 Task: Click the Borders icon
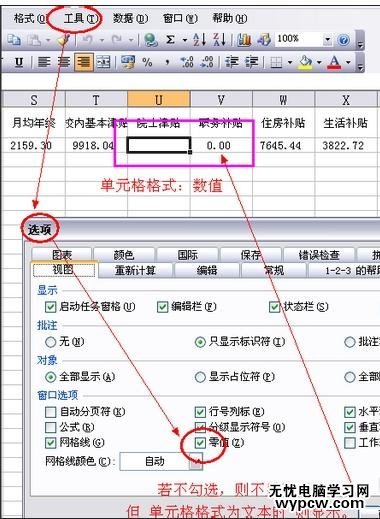pos(276,62)
